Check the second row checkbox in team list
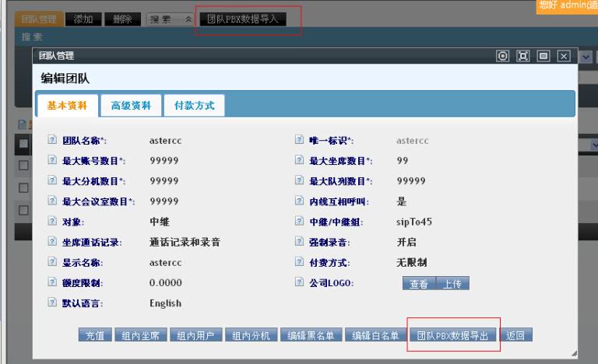Viewport: 598px width, 364px height. tap(23, 188)
